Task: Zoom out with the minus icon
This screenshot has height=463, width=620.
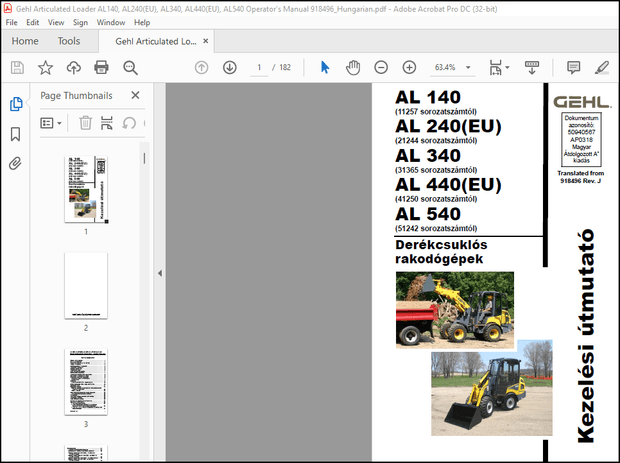Action: [381, 68]
